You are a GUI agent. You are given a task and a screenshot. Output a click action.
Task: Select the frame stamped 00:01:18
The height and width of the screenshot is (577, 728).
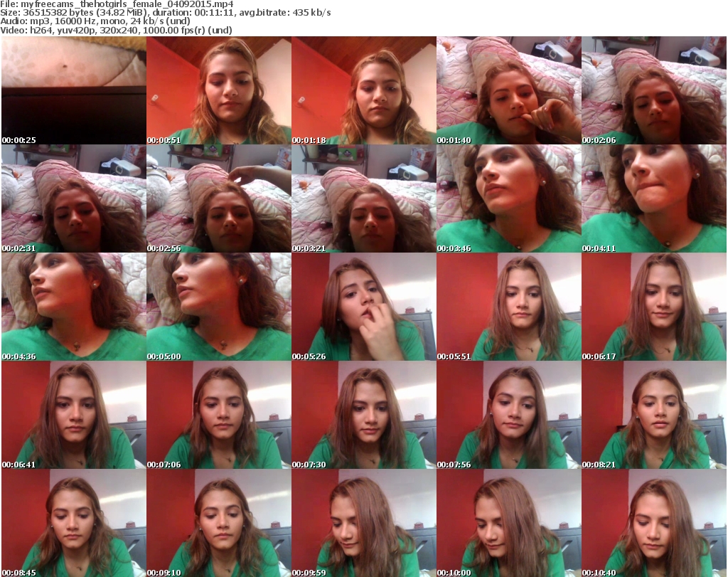[x=364, y=90]
